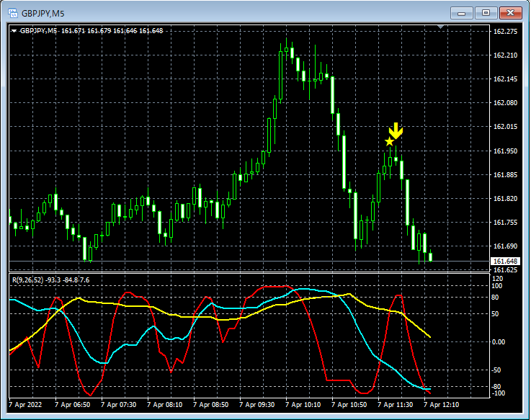This screenshot has height=420, width=531.
Task: Maximize the GBPJPY,M5 chart window
Action: [486, 13]
